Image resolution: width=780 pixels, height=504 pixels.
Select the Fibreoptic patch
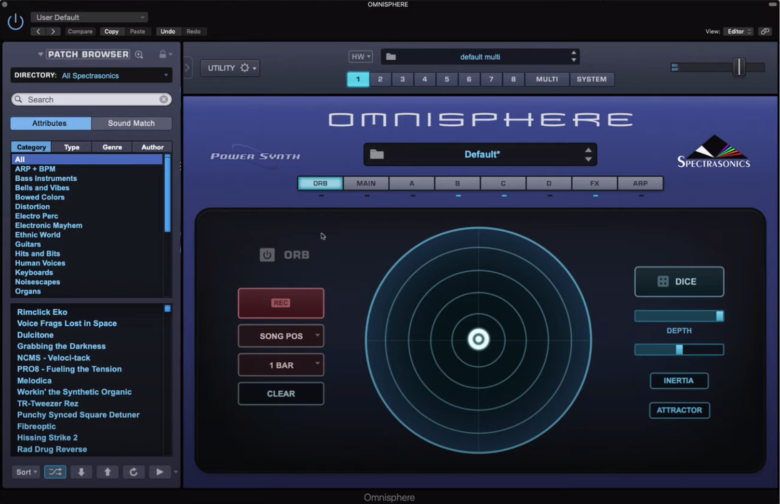[36, 426]
